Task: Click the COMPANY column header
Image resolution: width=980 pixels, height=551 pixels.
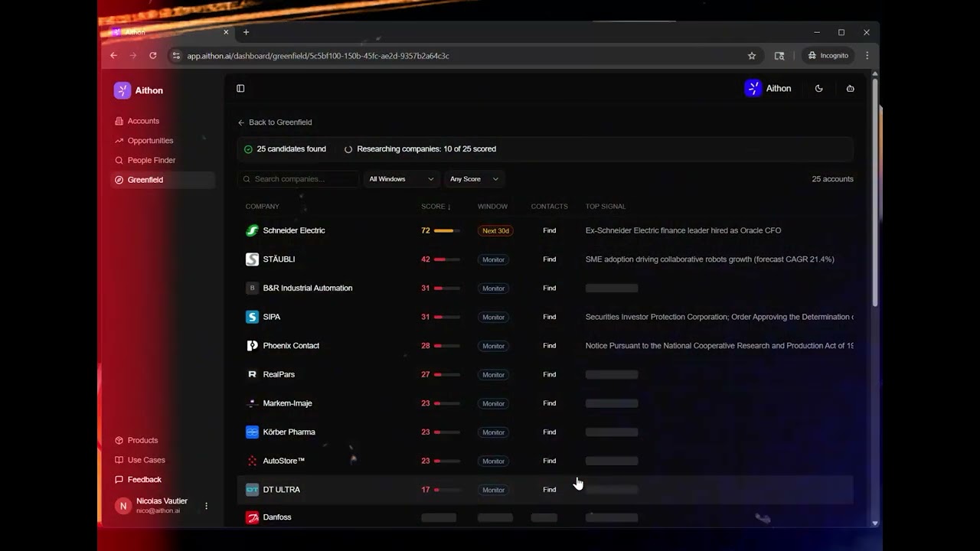Action: coord(262,207)
